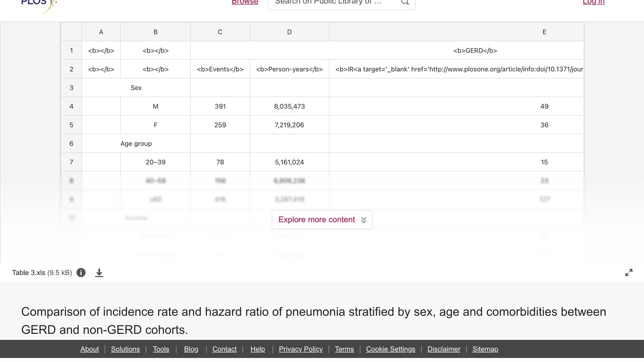The image size is (644, 362).
Task: Click the cell containing 8,035,473
Action: click(289, 106)
